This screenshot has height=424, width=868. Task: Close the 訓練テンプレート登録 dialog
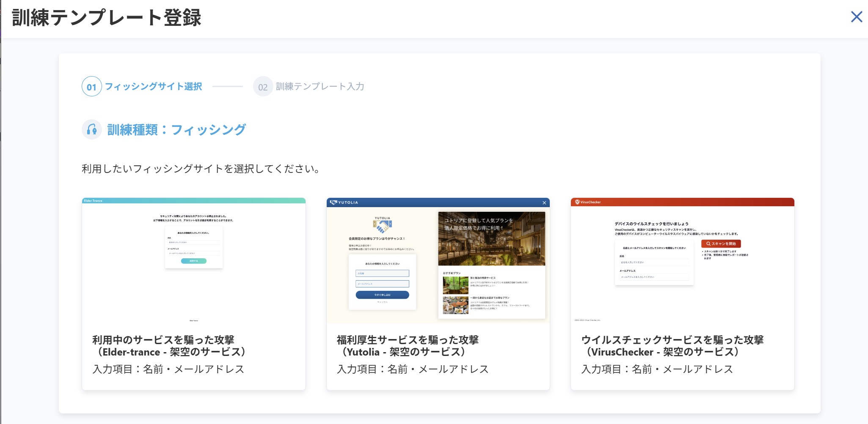point(857,17)
